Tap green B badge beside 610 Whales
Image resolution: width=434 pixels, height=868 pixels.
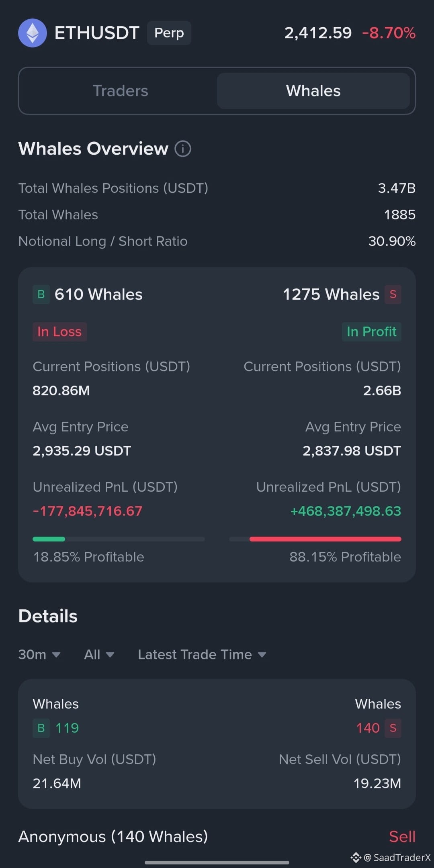[41, 294]
